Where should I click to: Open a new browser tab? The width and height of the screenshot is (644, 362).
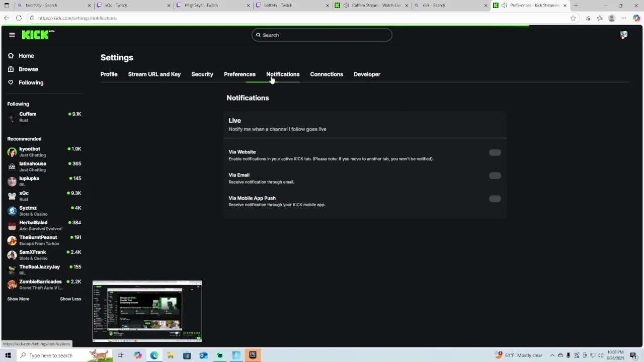[576, 6]
